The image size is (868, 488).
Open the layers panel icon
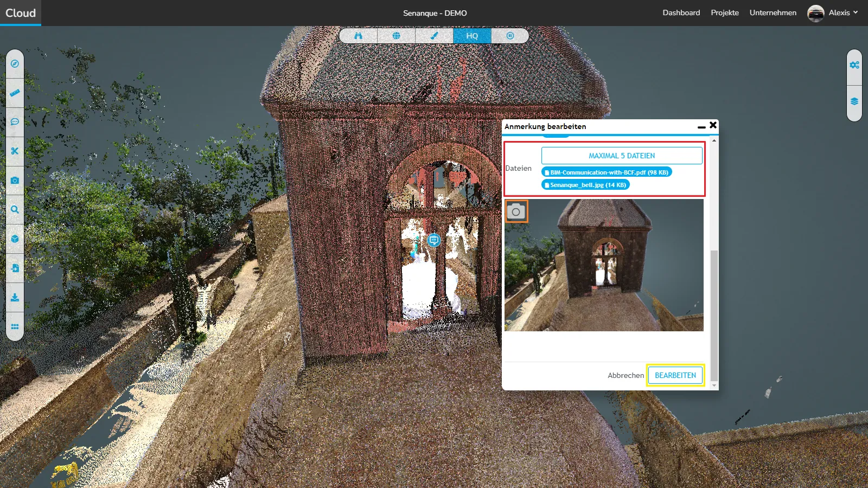click(x=854, y=101)
